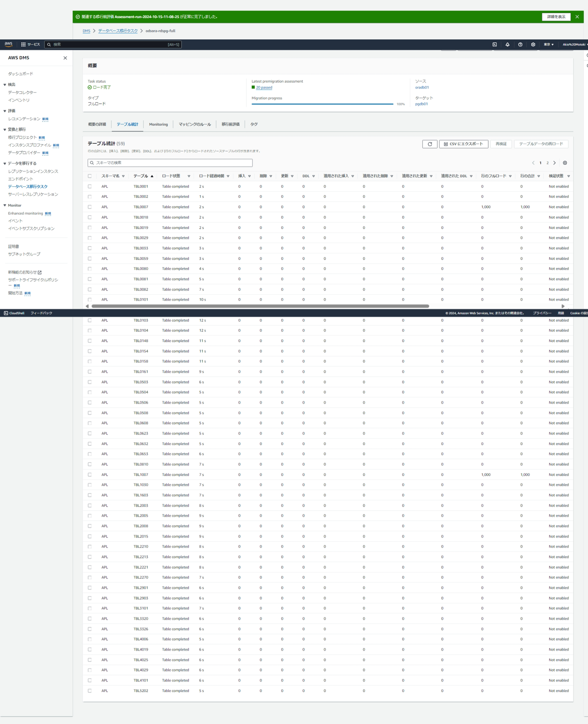Switch to the マッピングのルール tab

(x=194, y=124)
